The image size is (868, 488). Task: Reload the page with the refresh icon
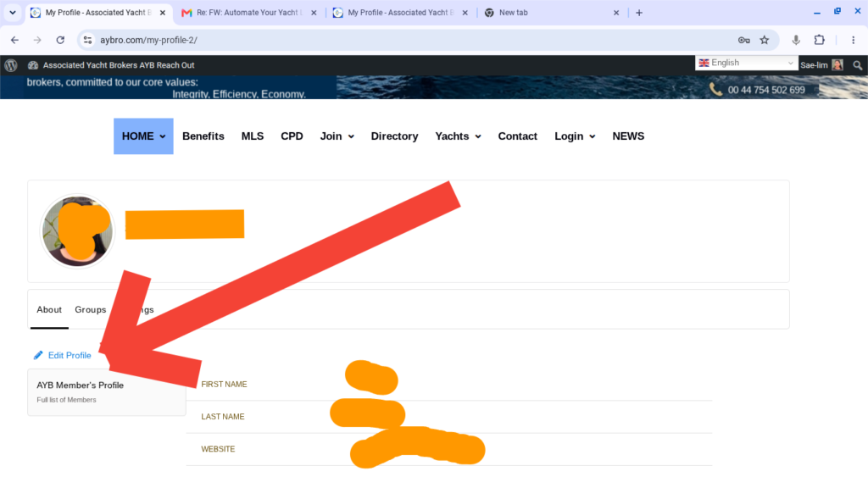click(x=60, y=40)
